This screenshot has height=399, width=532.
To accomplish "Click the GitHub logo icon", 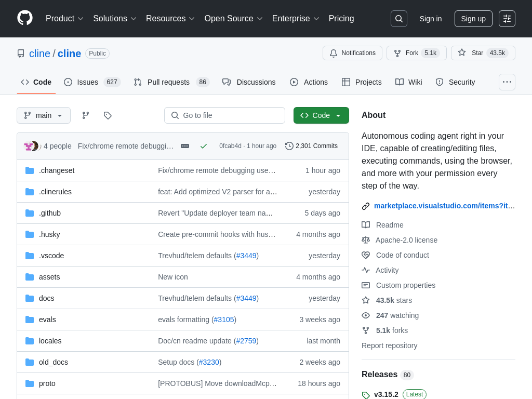I will [25, 18].
